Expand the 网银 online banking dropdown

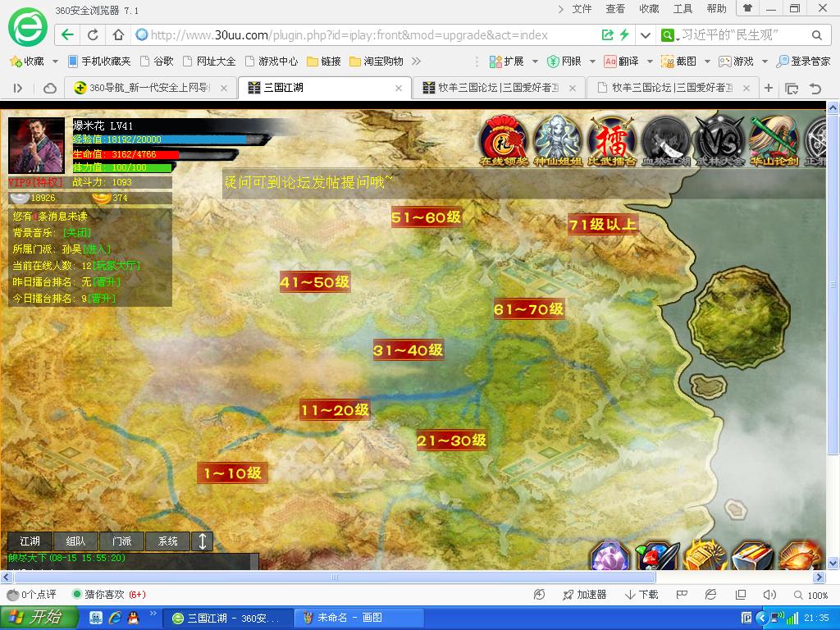coord(592,62)
